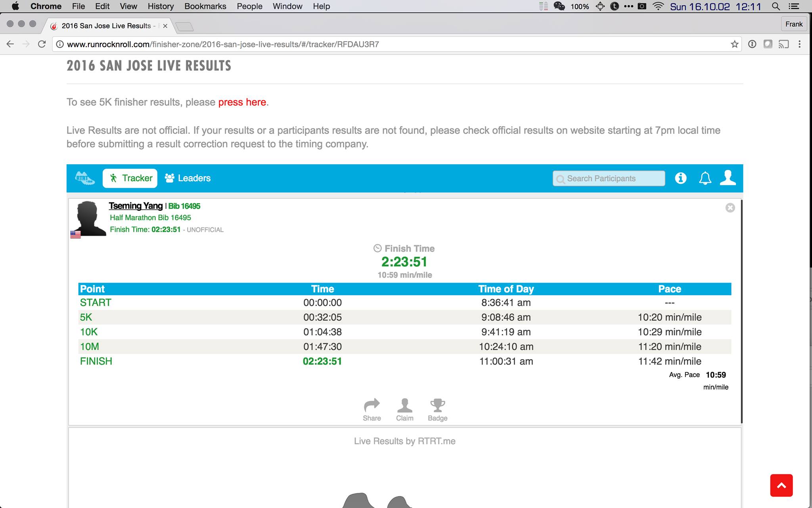This screenshot has height=508, width=812.
Task: Select the Tracker tab
Action: coord(130,178)
